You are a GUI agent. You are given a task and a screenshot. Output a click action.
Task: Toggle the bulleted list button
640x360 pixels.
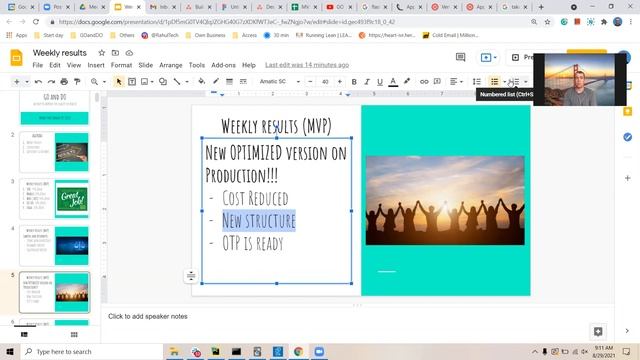tap(494, 82)
